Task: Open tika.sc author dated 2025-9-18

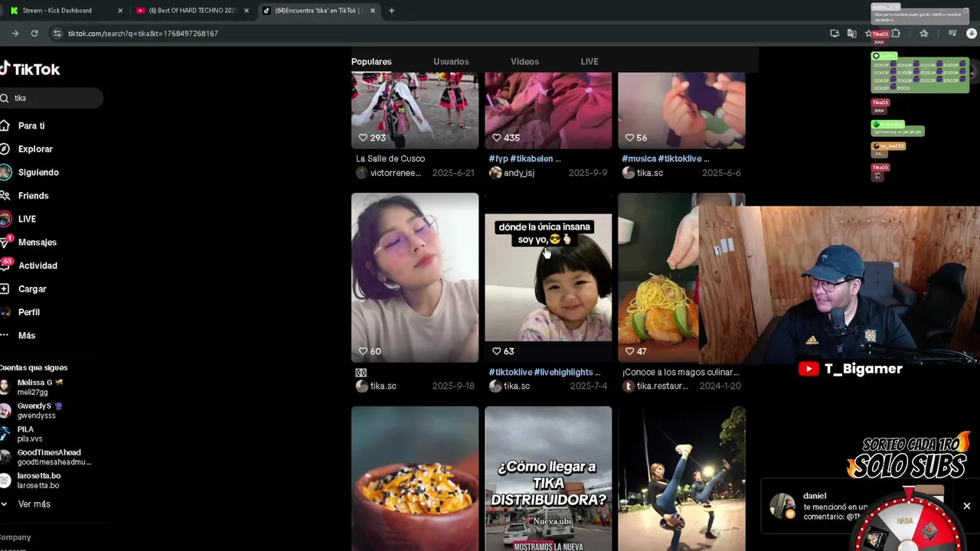Action: click(x=383, y=386)
